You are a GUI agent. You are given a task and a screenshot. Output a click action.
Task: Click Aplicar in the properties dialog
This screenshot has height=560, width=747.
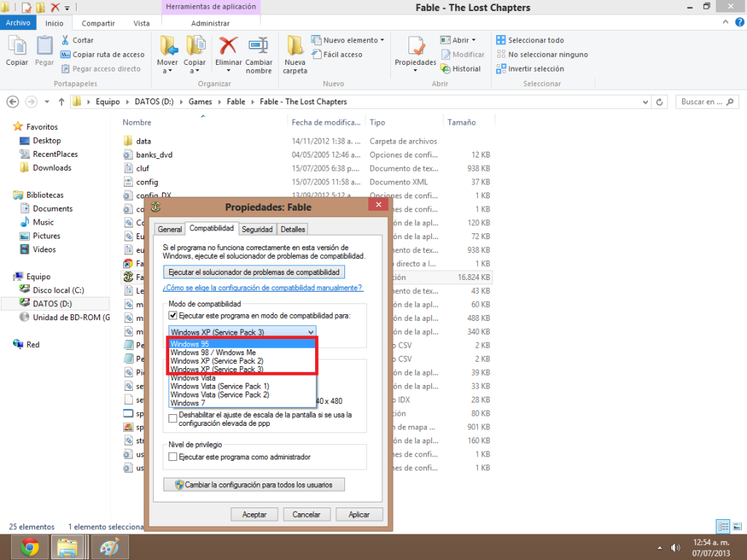tap(359, 514)
